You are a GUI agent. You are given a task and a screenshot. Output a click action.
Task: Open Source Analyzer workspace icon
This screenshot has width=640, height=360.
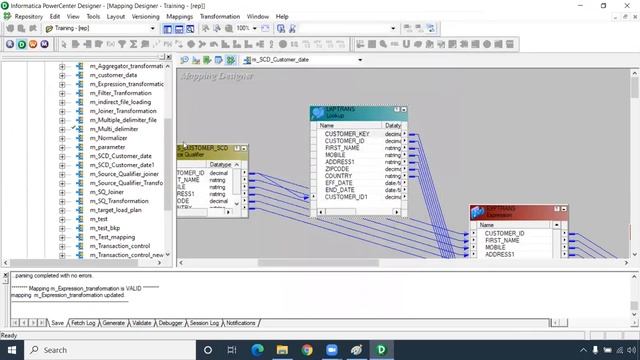pos(184,60)
